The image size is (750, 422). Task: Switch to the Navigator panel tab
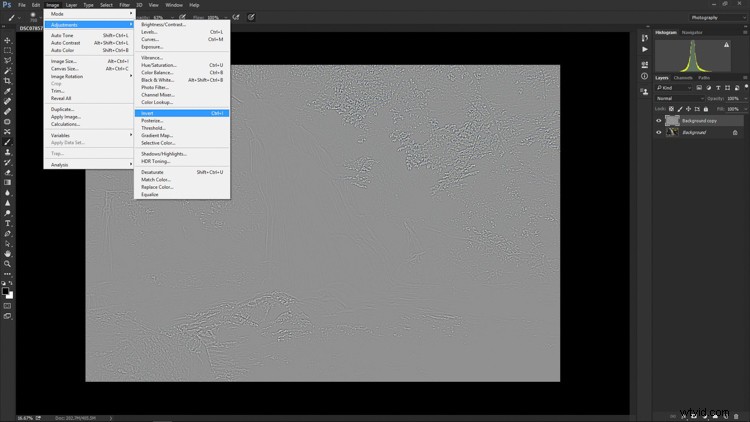(x=692, y=32)
